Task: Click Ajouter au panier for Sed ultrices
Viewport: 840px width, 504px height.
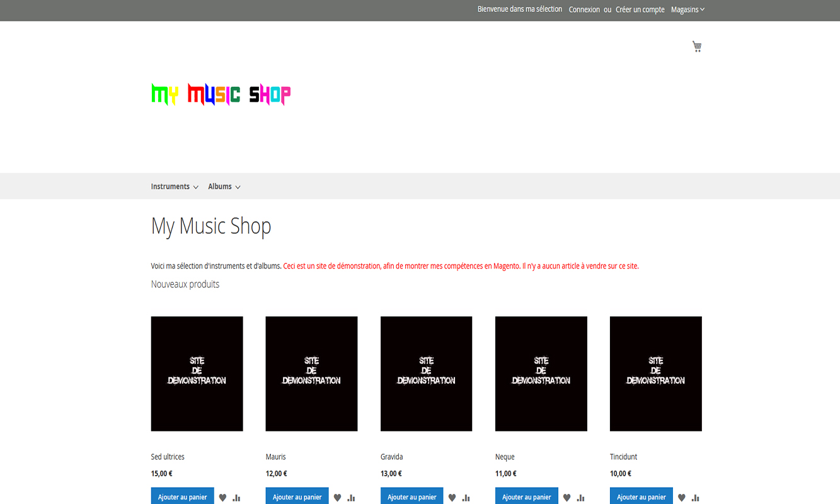Action: coord(182,496)
